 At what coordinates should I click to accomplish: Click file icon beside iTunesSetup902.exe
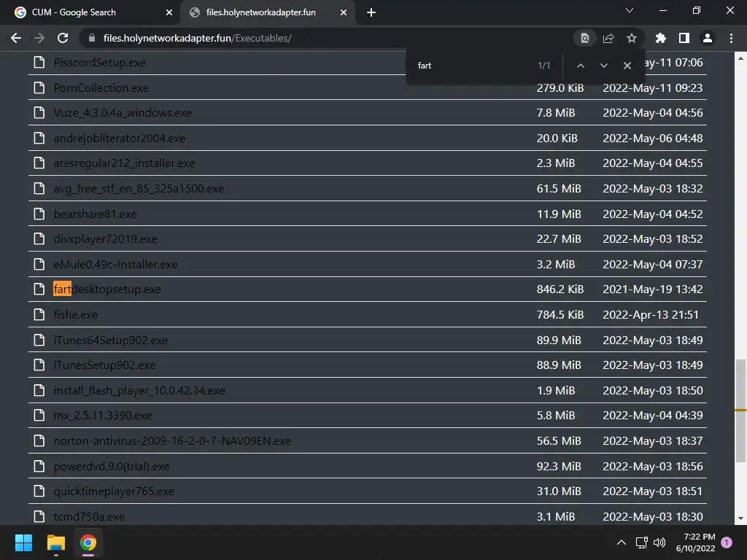click(x=39, y=365)
